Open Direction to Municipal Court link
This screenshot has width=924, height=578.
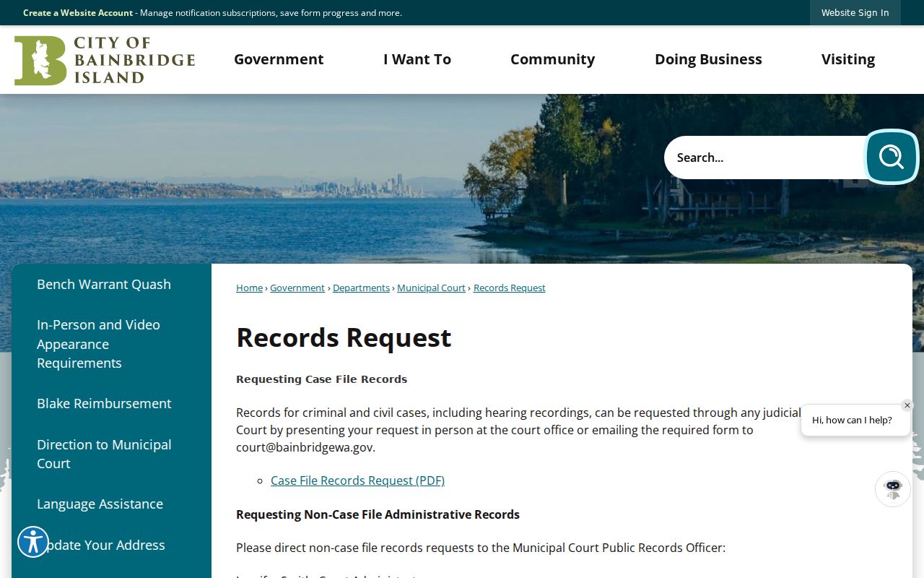point(104,454)
